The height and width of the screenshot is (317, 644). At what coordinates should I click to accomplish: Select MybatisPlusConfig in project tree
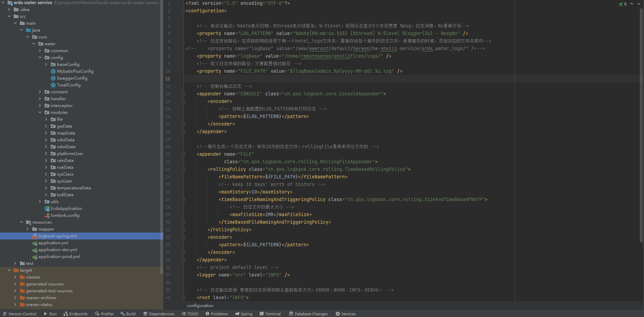(75, 71)
